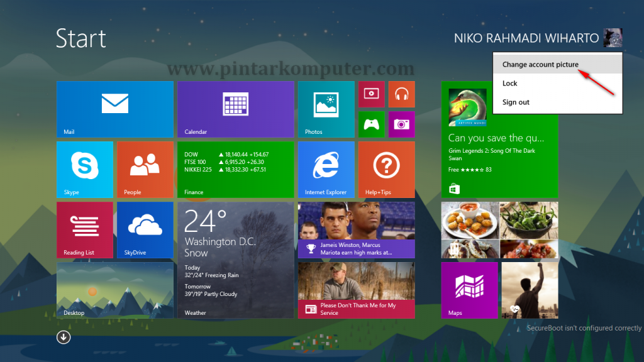Open the Reading List tile

(85, 230)
